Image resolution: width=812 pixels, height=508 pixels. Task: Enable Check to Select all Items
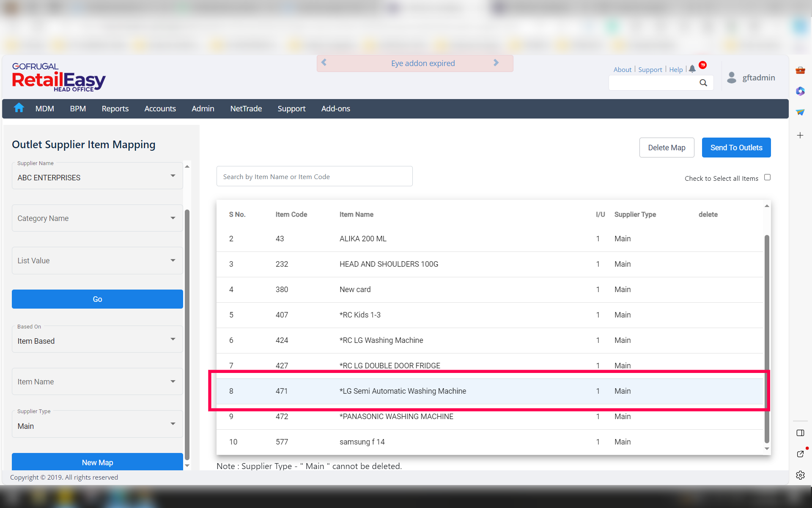(767, 177)
